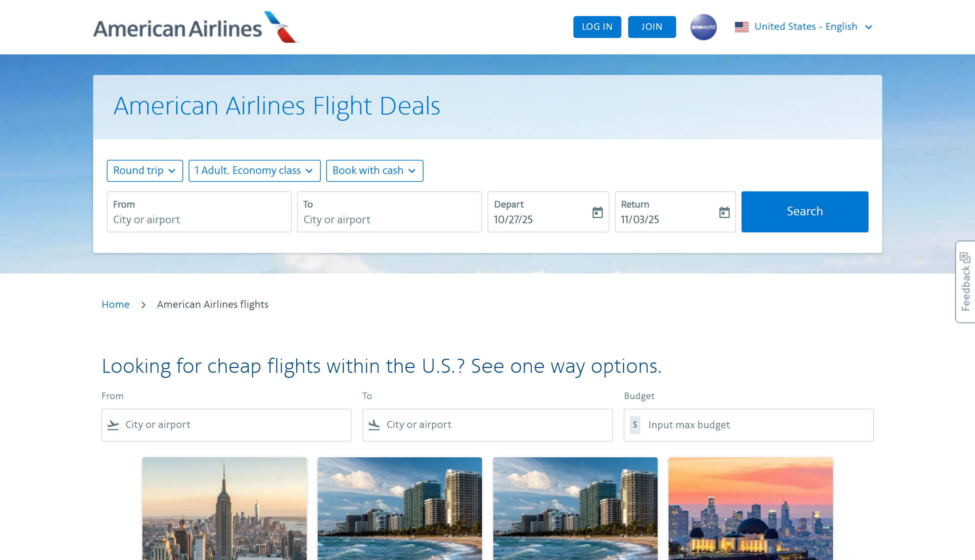Select the New York skyline destination card
The width and height of the screenshot is (975, 560).
224,508
